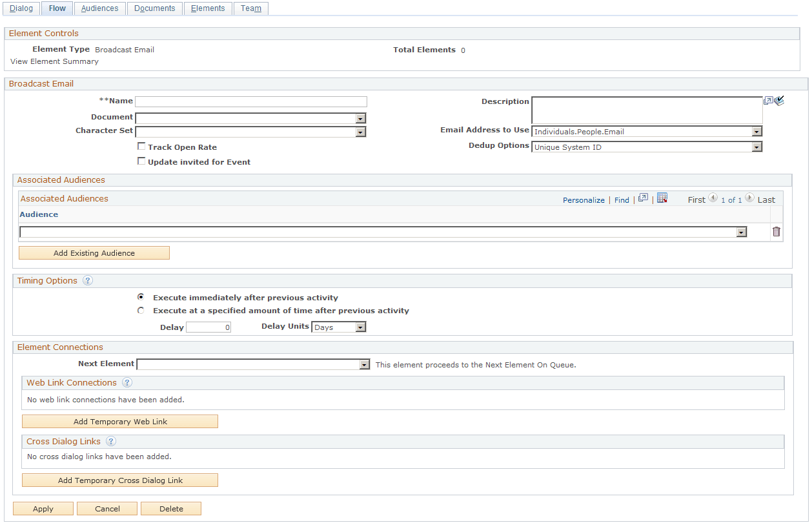Open the Audiences tab
This screenshot has width=812, height=525.
click(100, 8)
